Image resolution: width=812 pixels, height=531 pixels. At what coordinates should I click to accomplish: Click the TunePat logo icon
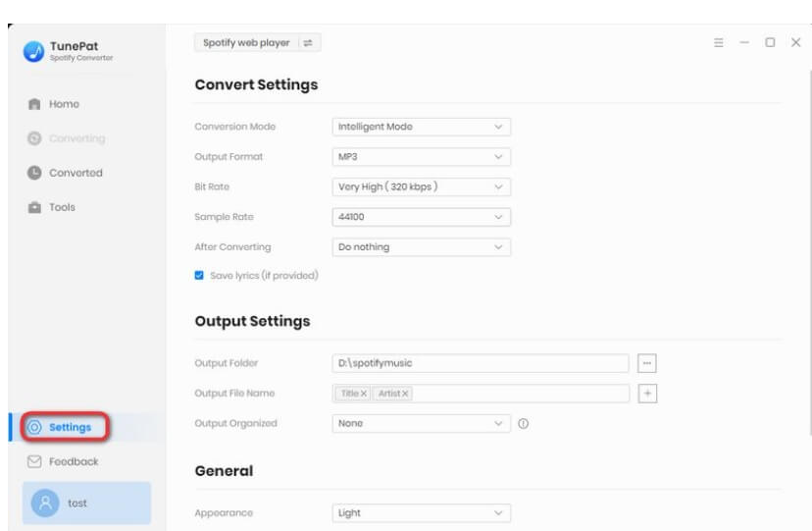(x=33, y=51)
